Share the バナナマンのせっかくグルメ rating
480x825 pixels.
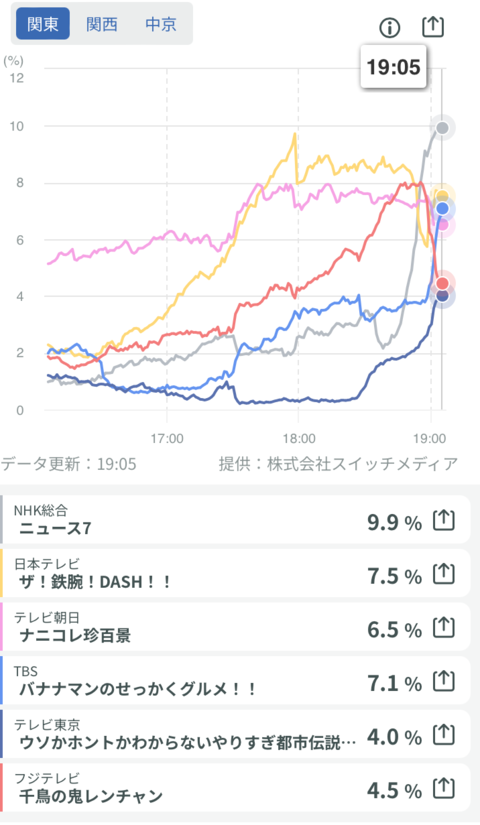(x=443, y=682)
